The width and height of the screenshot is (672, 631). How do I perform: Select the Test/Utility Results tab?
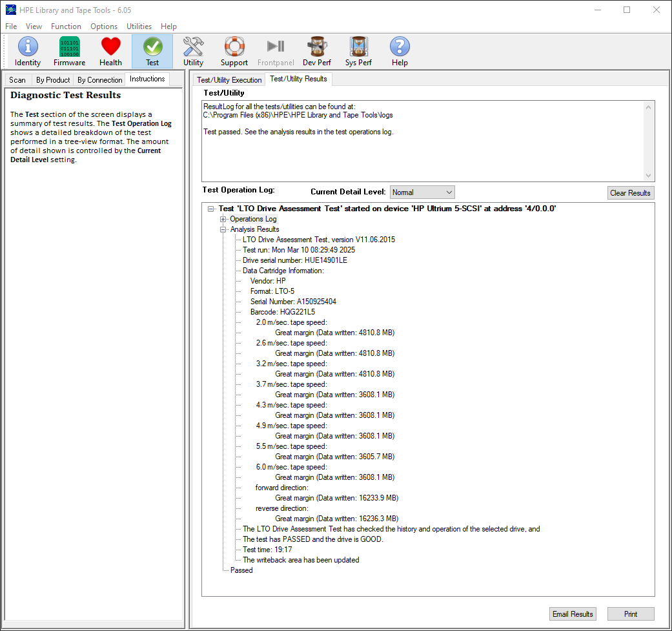[x=298, y=79]
